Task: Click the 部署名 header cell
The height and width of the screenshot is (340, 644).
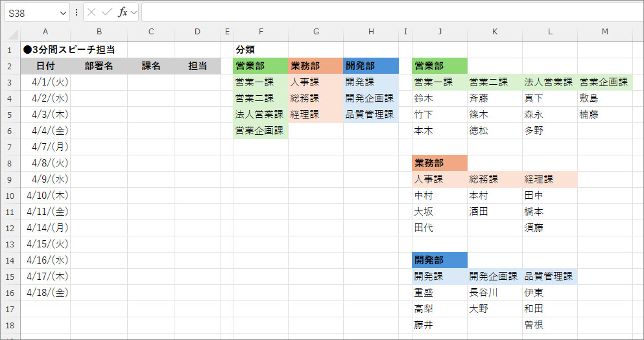Action: point(99,67)
